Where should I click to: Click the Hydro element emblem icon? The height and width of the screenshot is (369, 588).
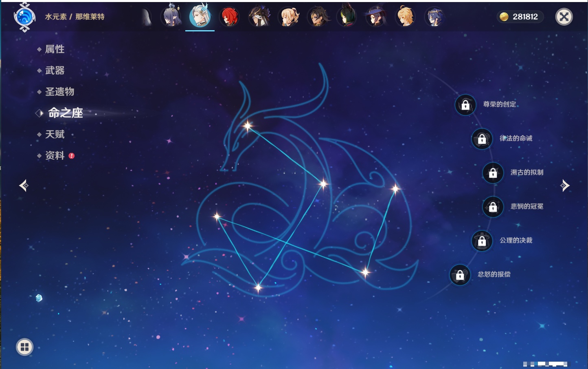(x=24, y=17)
